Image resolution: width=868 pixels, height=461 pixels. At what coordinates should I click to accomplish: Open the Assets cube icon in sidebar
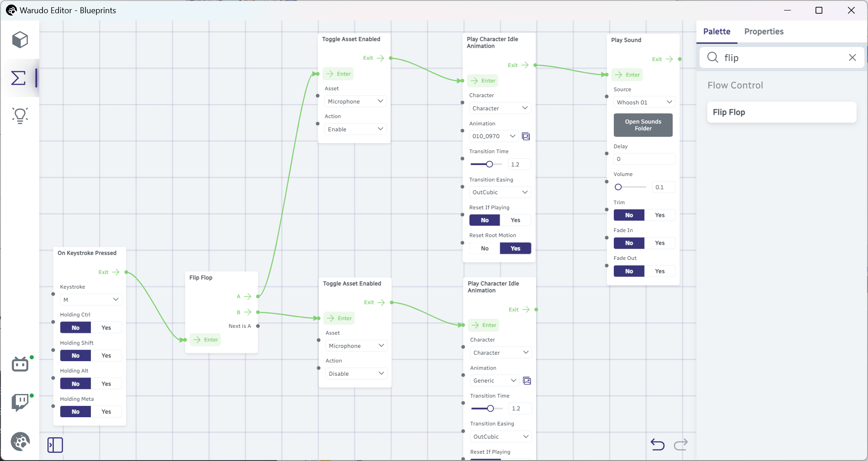tap(20, 40)
